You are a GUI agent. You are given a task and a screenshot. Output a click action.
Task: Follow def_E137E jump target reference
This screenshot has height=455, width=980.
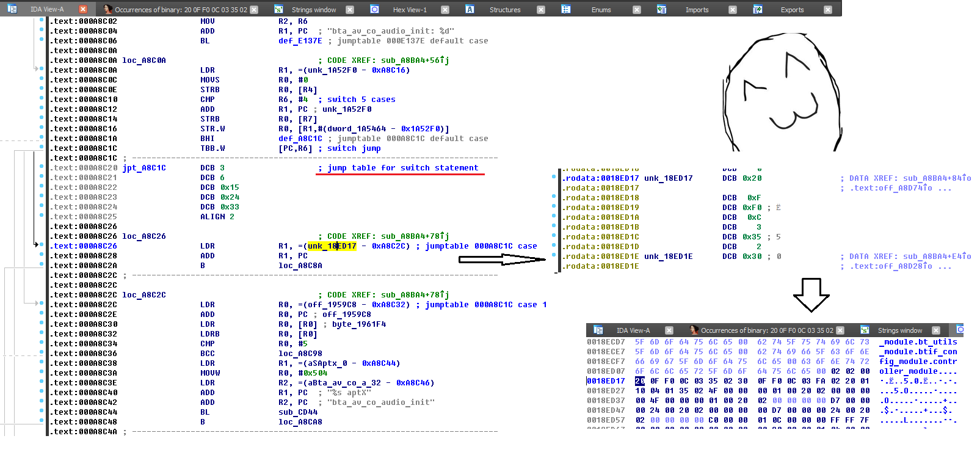pyautogui.click(x=300, y=41)
